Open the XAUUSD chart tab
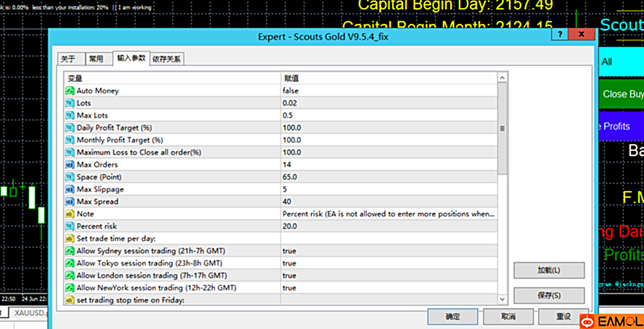 pyautogui.click(x=29, y=313)
